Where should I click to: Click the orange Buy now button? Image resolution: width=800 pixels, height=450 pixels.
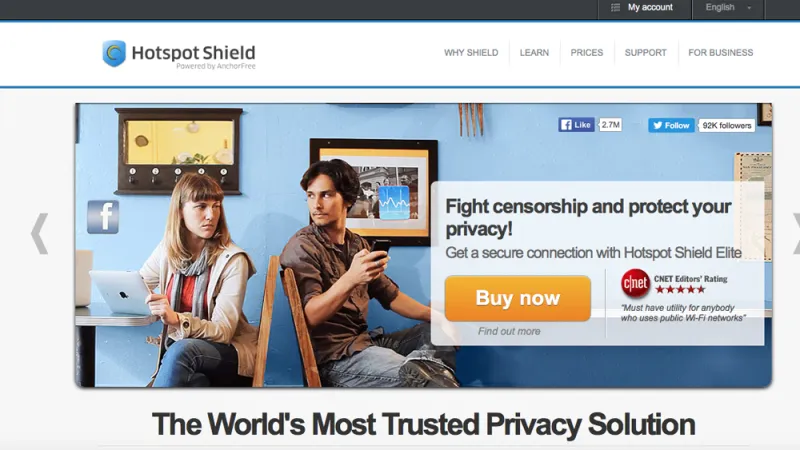click(x=518, y=298)
